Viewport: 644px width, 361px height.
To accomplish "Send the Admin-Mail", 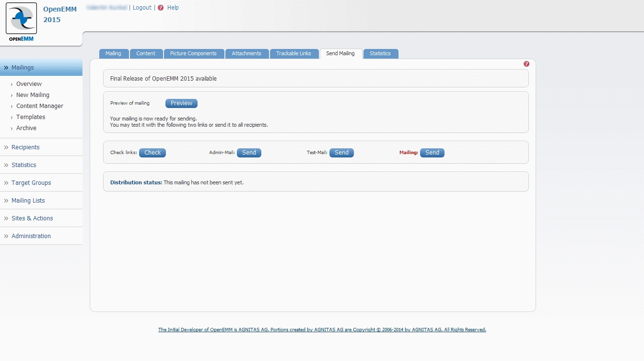I will [x=249, y=153].
